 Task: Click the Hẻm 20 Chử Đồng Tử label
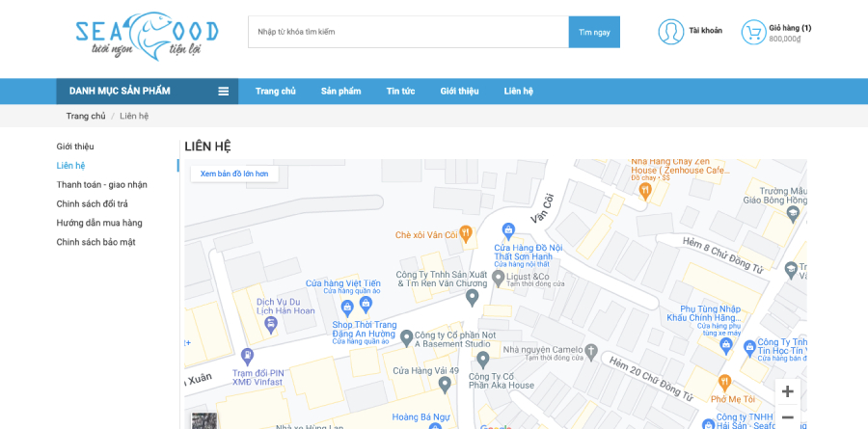(x=651, y=379)
